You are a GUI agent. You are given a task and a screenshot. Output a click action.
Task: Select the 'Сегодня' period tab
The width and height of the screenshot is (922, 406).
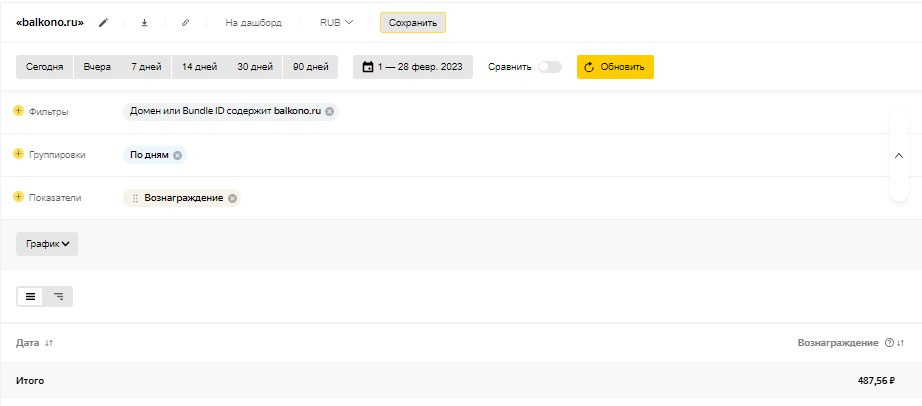[45, 67]
